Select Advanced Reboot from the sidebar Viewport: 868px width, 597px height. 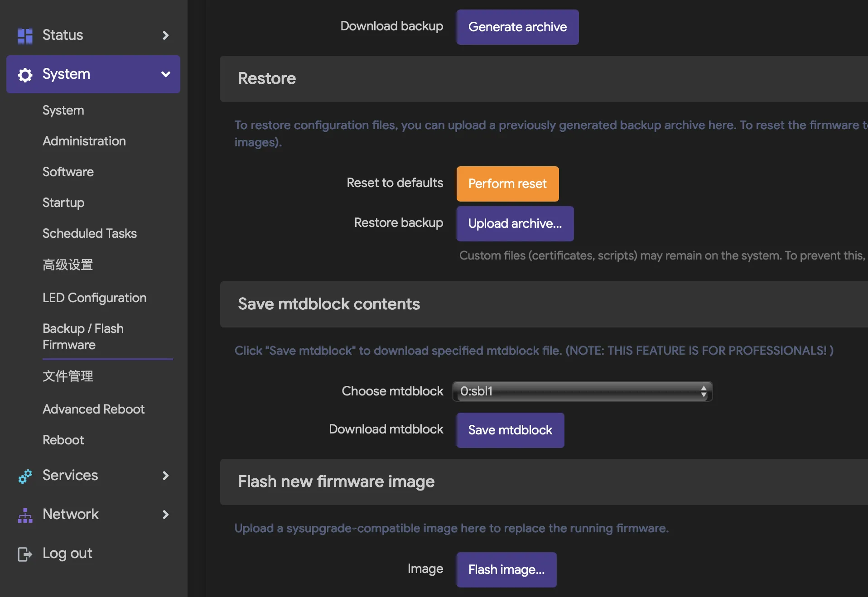pyautogui.click(x=93, y=409)
